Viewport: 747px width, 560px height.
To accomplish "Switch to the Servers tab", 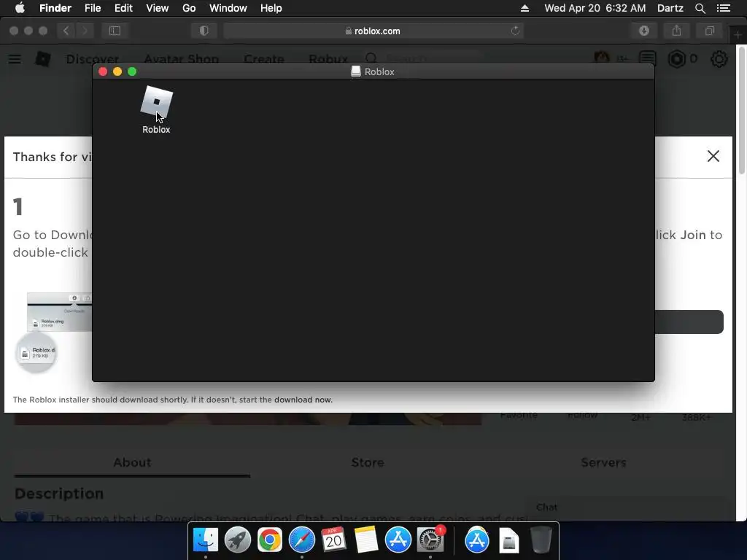I will tap(603, 462).
